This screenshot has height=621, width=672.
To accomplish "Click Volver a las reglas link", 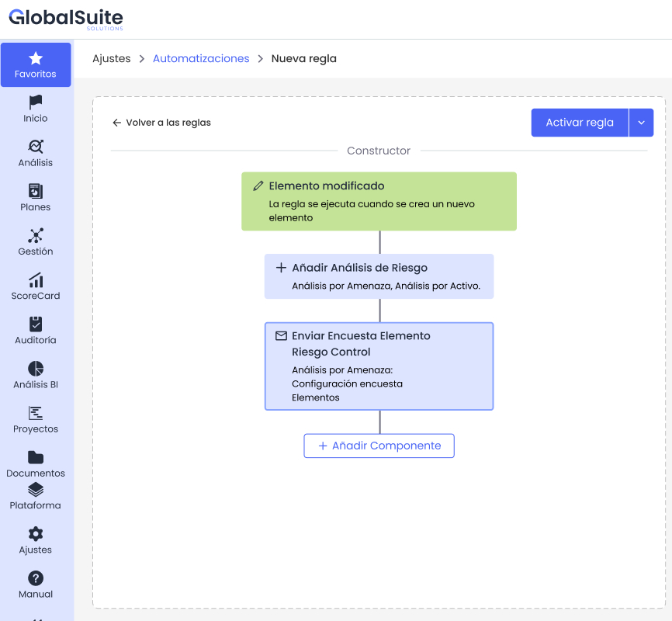I will point(168,123).
